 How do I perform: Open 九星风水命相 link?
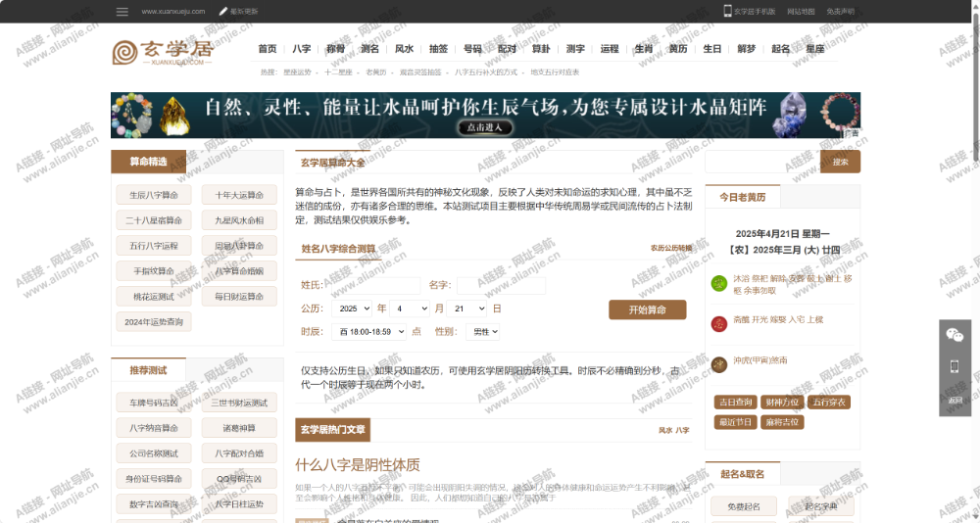pos(239,220)
